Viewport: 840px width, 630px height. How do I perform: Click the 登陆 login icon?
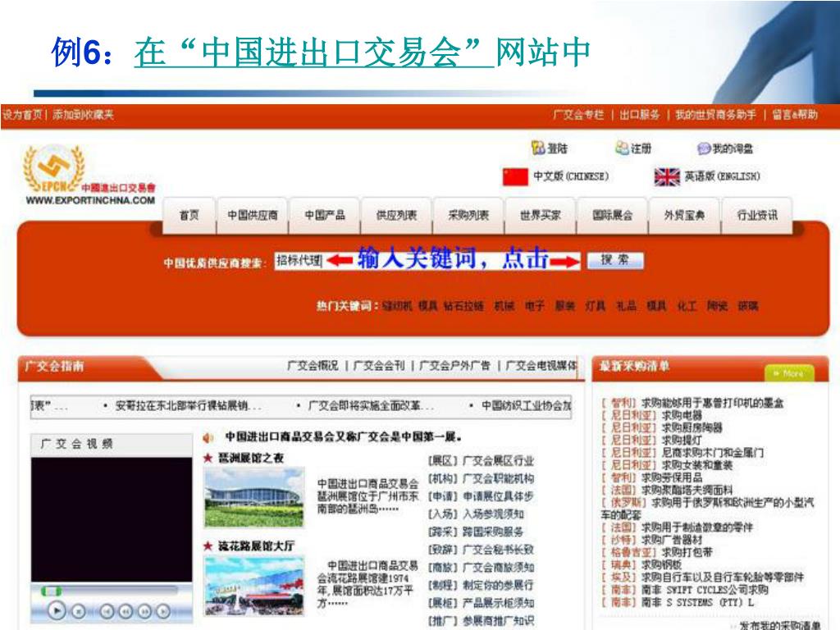538,148
